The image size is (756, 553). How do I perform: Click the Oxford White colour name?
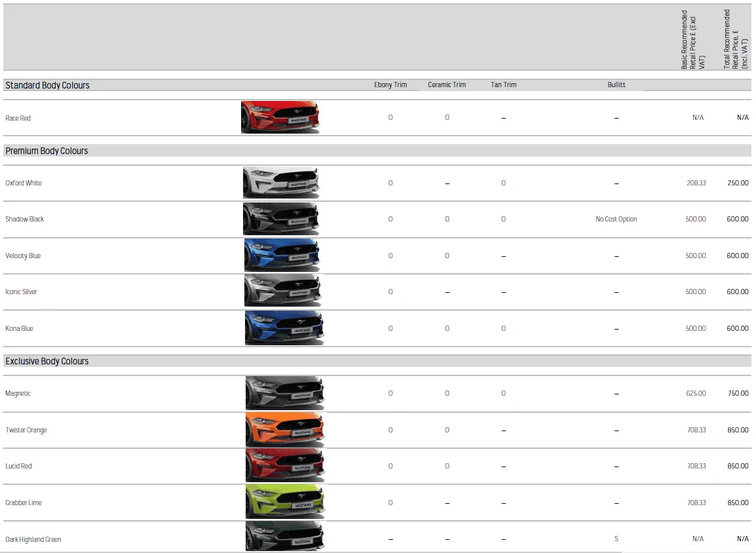(24, 183)
